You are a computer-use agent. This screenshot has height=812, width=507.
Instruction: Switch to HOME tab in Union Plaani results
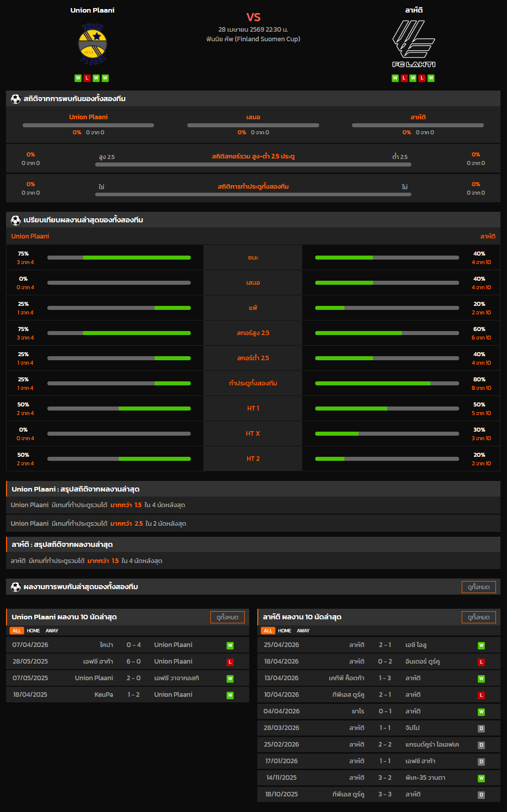point(33,631)
